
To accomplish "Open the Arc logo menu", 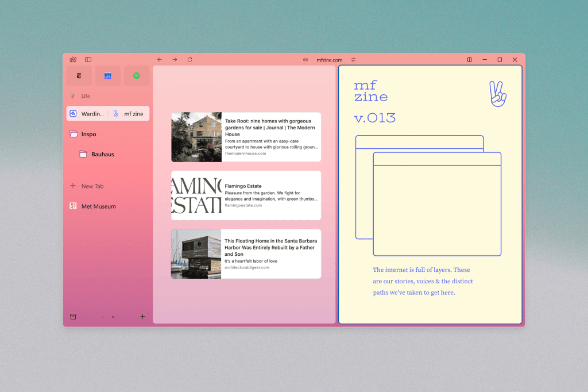I will pos(73,60).
